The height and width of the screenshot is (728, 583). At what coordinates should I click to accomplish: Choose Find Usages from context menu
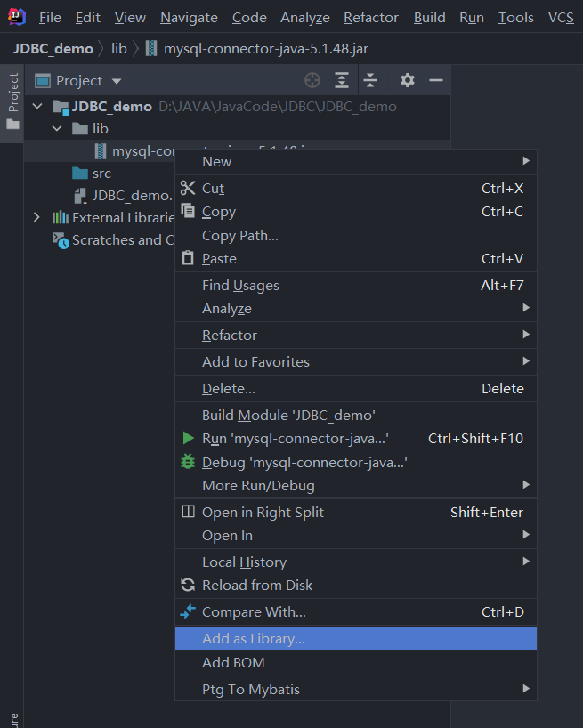tap(355, 285)
